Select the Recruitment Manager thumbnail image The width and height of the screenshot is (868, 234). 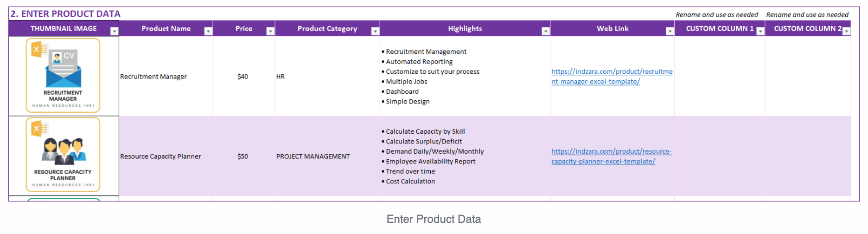tap(63, 76)
